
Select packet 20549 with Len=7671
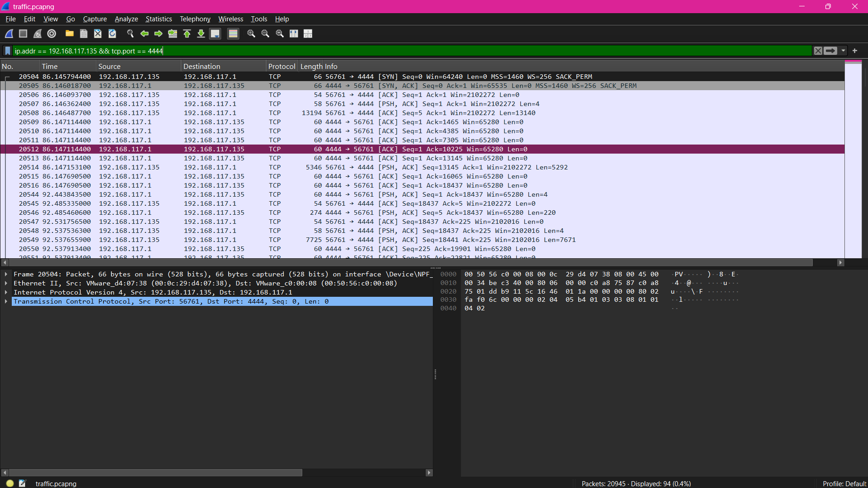click(x=422, y=240)
